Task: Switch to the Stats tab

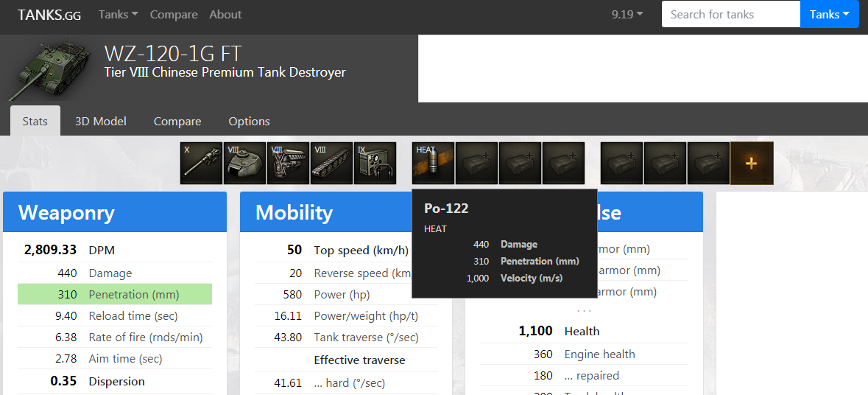Action: 35,121
